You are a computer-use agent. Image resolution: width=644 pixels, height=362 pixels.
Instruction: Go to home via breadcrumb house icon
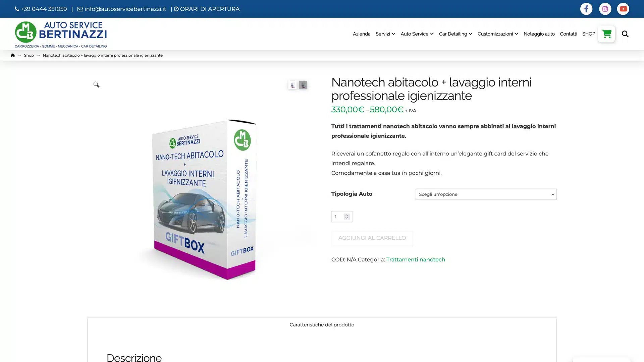[x=13, y=55]
